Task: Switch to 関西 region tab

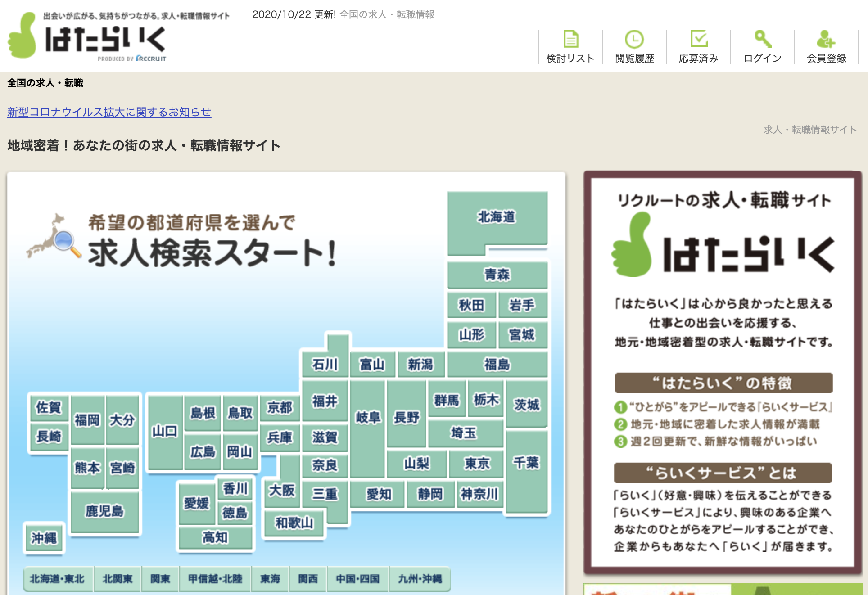Action: tap(308, 579)
